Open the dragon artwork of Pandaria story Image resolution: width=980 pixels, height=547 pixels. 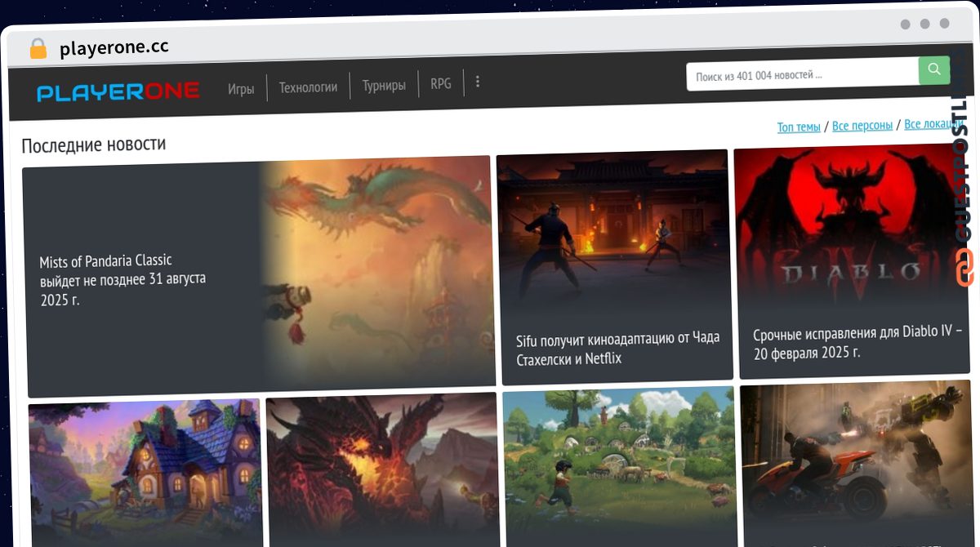point(376,273)
